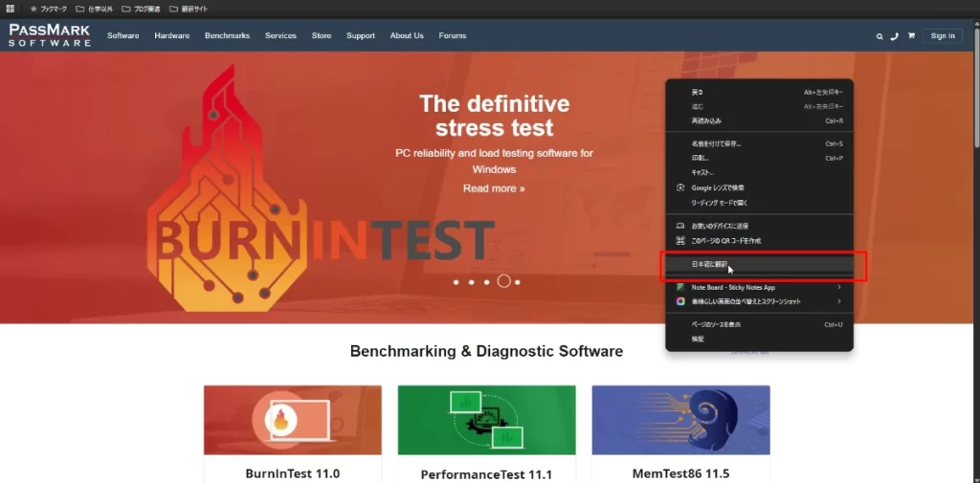Click the Sign In button
The height and width of the screenshot is (483, 980).
pyautogui.click(x=943, y=36)
